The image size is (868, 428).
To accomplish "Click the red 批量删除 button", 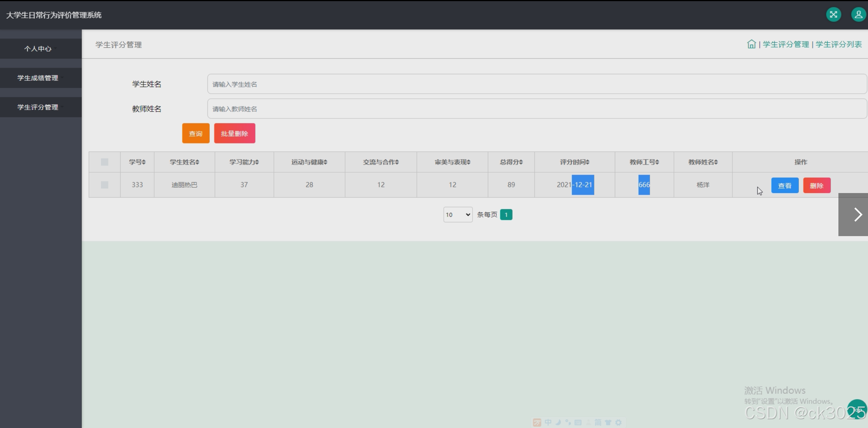I will [234, 133].
